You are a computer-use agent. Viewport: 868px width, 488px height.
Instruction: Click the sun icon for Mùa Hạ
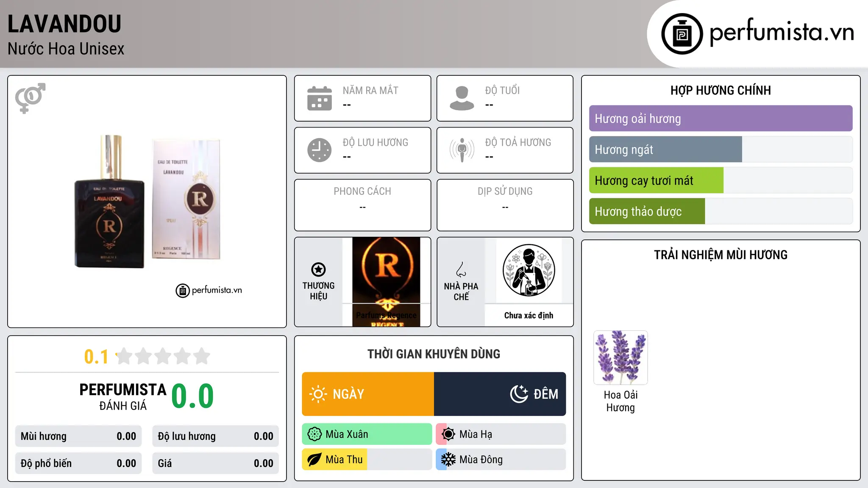tap(448, 434)
